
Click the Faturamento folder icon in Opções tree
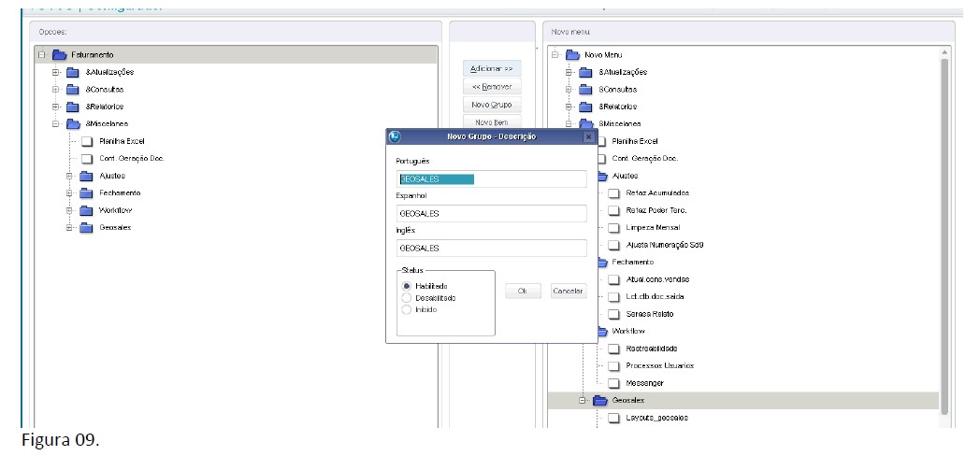(x=60, y=55)
